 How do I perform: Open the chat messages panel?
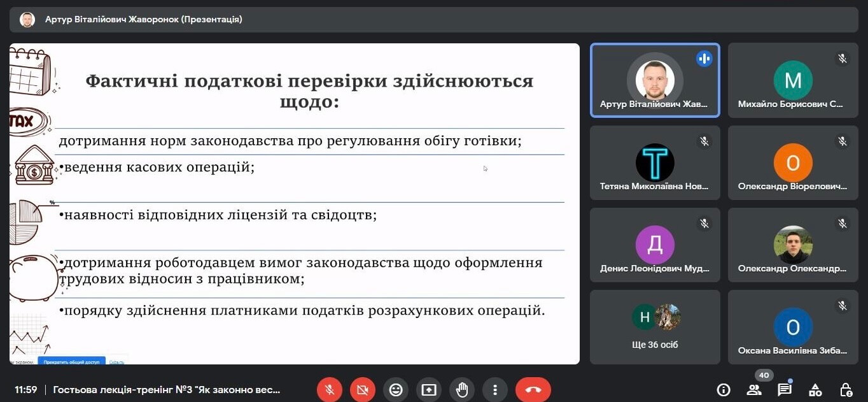tap(785, 390)
